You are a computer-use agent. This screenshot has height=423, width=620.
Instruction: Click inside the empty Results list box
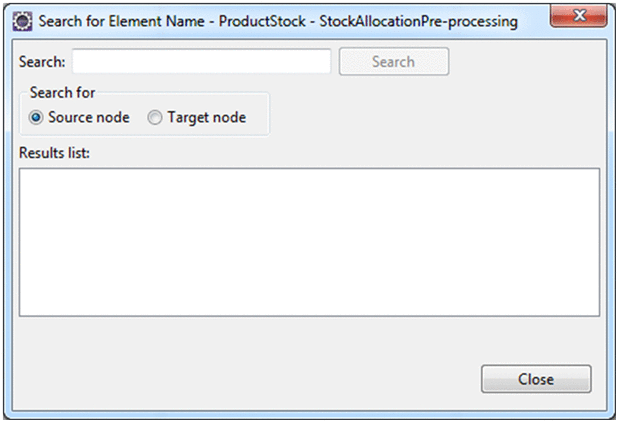click(x=309, y=241)
